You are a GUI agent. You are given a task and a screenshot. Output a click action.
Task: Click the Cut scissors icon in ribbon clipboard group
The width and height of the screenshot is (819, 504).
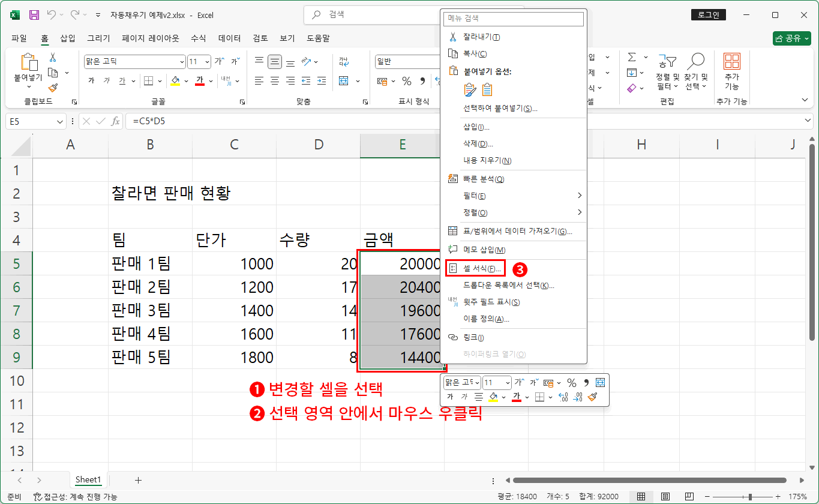(x=53, y=58)
